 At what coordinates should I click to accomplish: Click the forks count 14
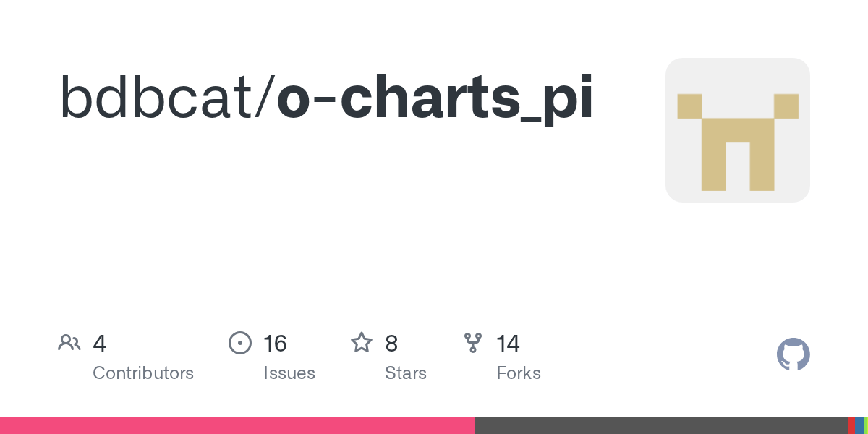(x=508, y=344)
